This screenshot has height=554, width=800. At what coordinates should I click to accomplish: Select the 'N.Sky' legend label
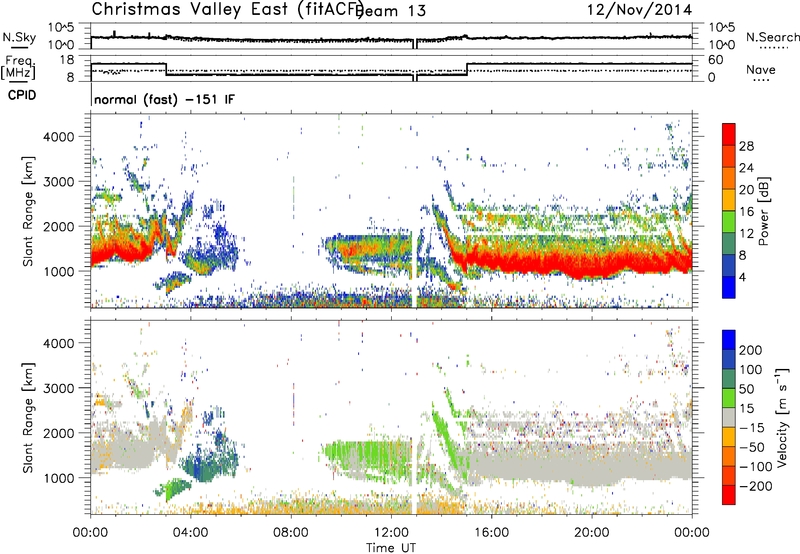(x=19, y=37)
